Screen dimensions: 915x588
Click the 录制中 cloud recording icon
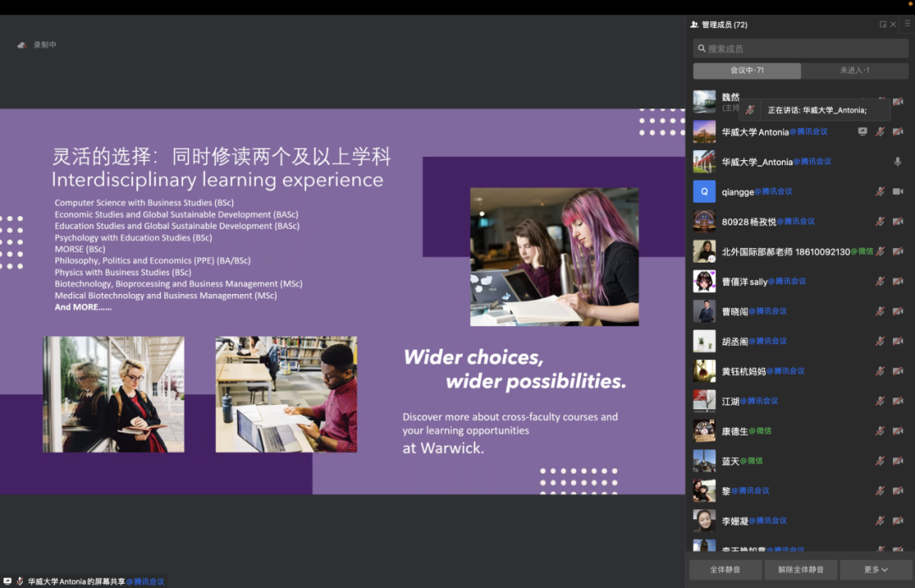tap(22, 45)
